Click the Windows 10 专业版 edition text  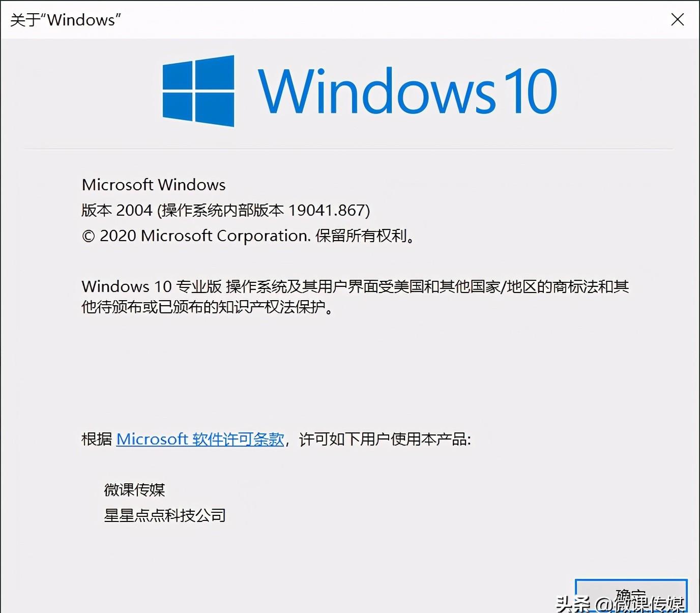[152, 286]
